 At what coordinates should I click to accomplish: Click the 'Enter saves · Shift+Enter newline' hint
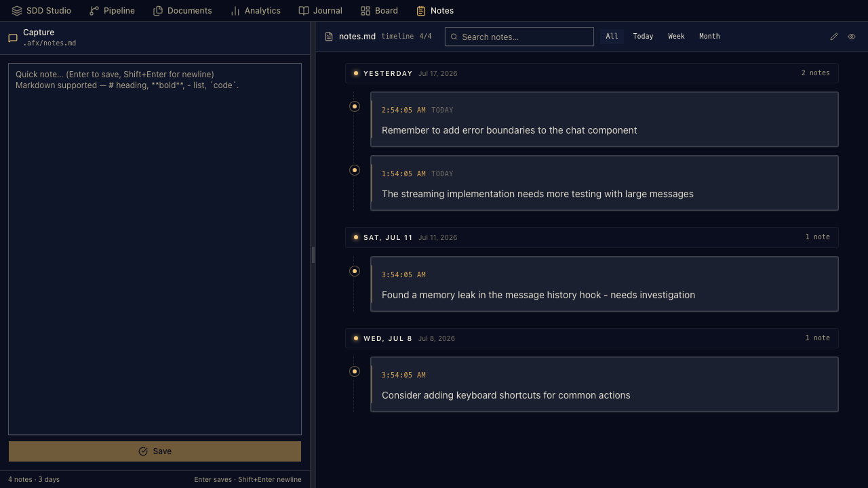pos(248,480)
